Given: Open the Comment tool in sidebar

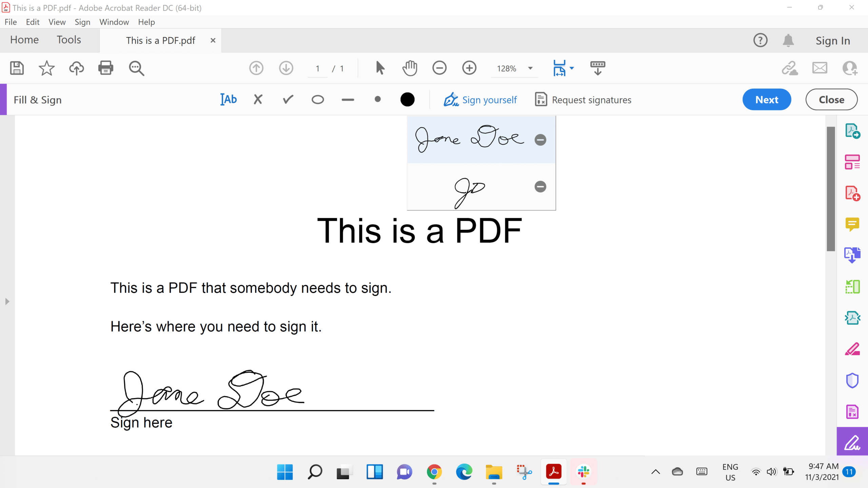Looking at the screenshot, I should click(852, 224).
